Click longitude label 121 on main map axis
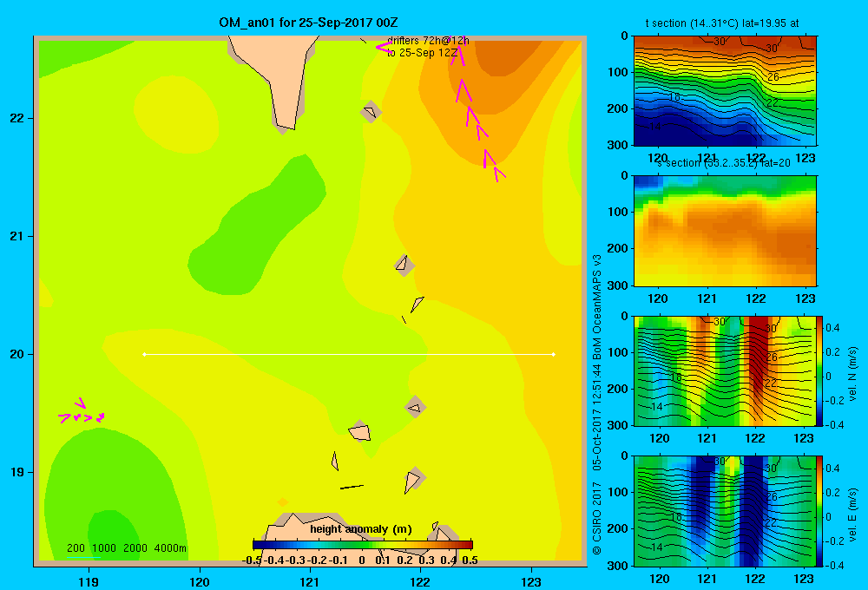 click(310, 581)
